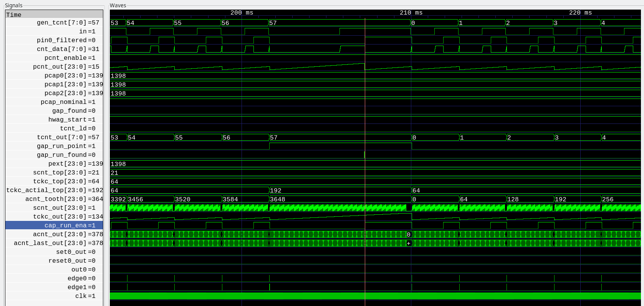Click the Signals panel title
This screenshot has width=644, height=306.
coord(13,5)
